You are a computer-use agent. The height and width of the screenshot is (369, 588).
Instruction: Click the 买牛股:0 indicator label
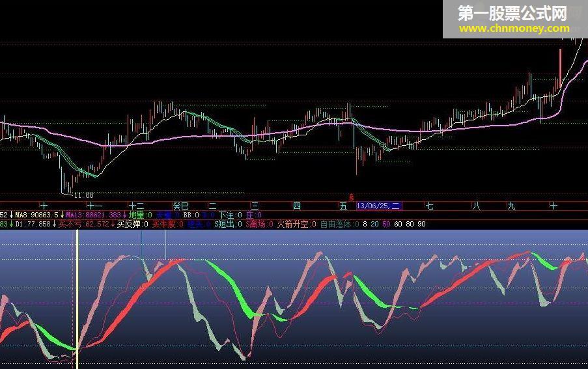click(167, 224)
